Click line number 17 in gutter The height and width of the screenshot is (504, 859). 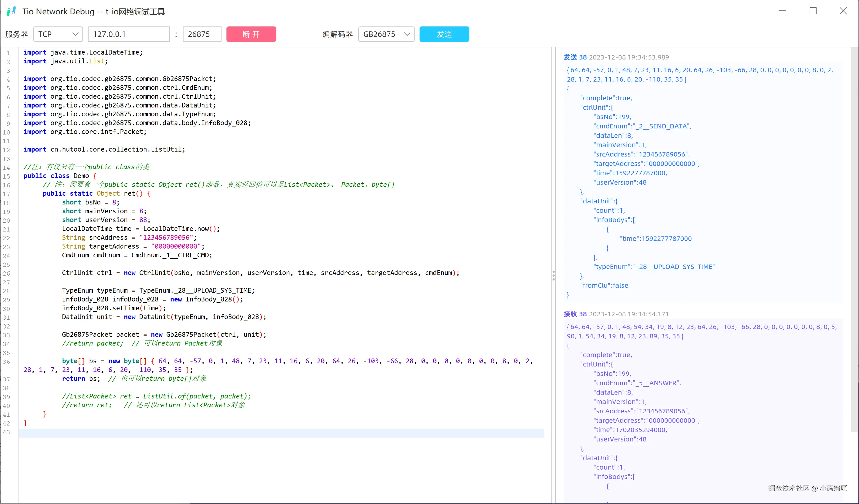pos(6,194)
